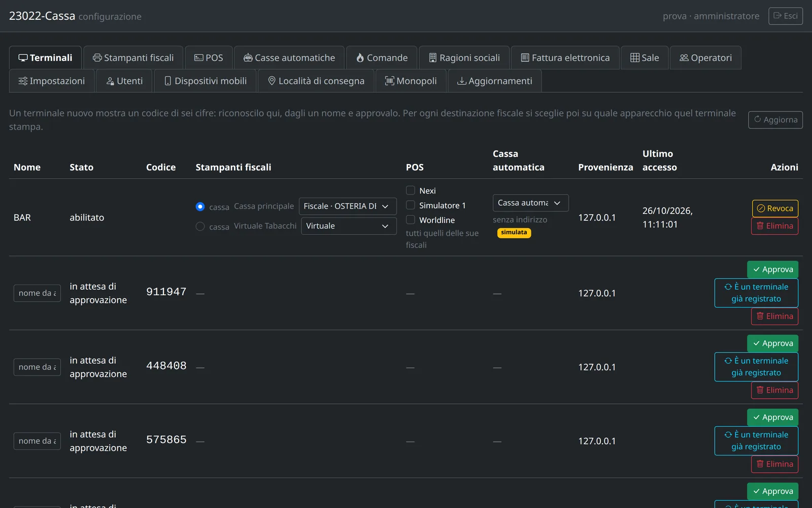This screenshot has width=812, height=508.
Task: Click the Aggiorna refresh button
Action: click(775, 120)
